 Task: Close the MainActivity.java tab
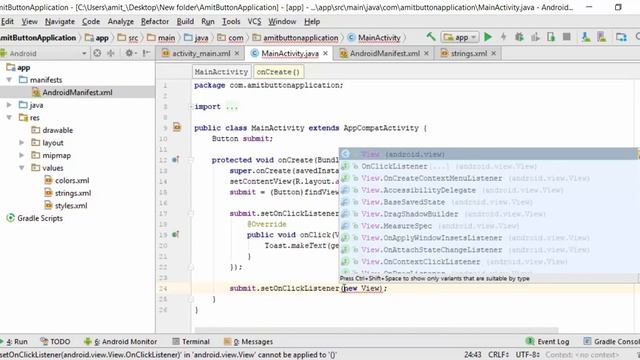click(x=325, y=53)
